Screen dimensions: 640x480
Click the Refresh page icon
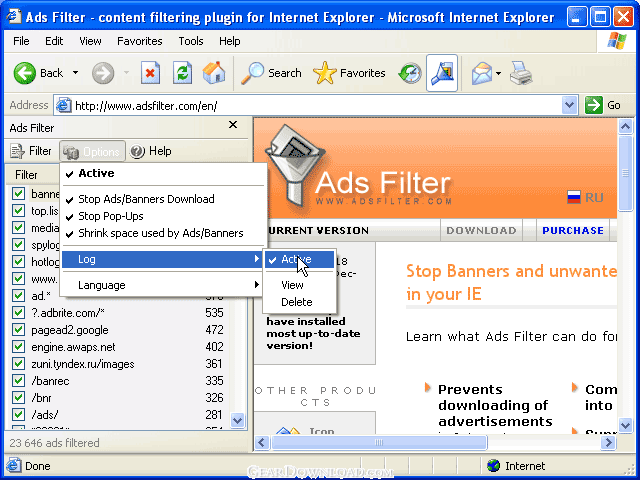click(182, 73)
